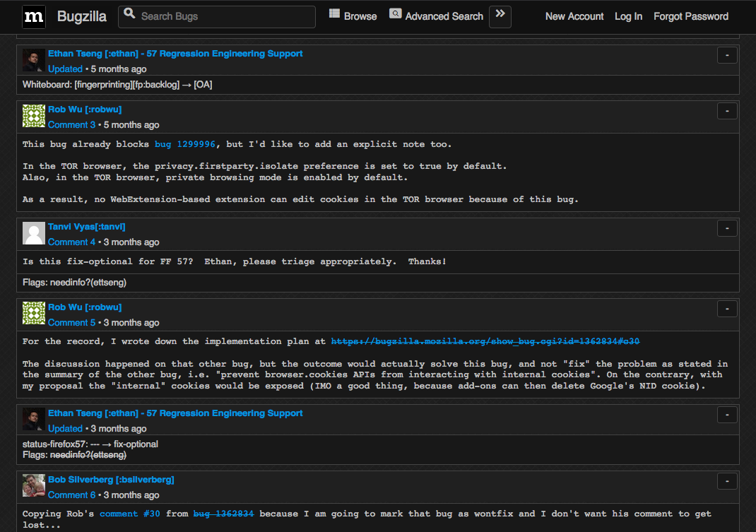Viewport: 756px width, 532px height.
Task: Click 'Is this fix-optional for FF 57?' text
Action: click(107, 261)
